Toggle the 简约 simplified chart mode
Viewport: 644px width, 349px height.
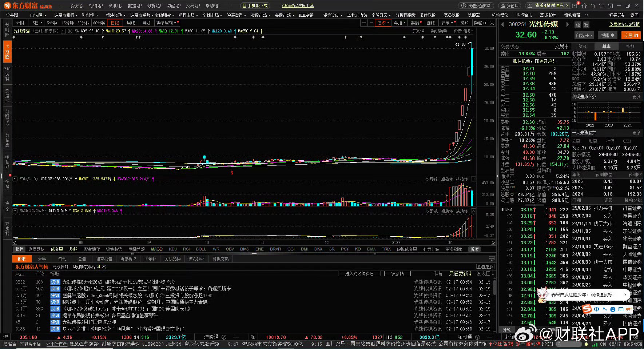tap(464, 23)
